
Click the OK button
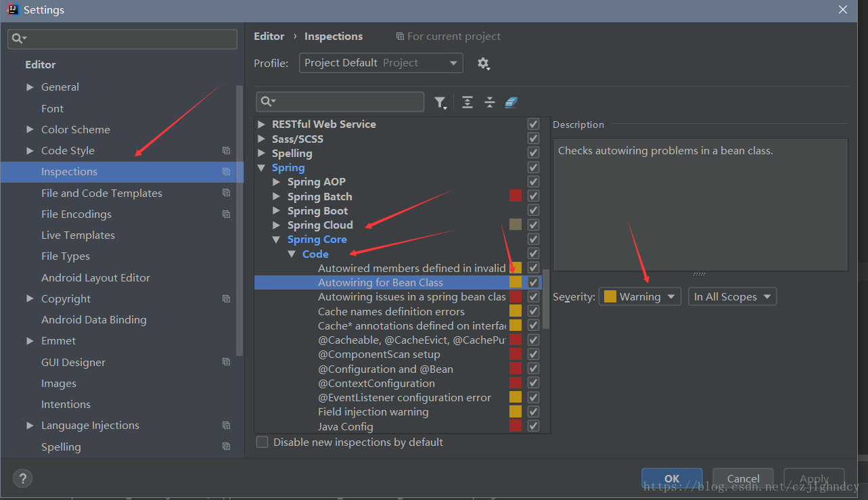(672, 478)
